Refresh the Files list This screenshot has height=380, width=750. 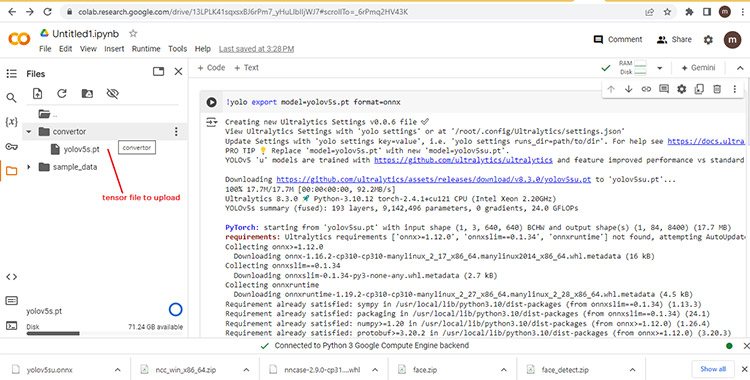(62, 94)
